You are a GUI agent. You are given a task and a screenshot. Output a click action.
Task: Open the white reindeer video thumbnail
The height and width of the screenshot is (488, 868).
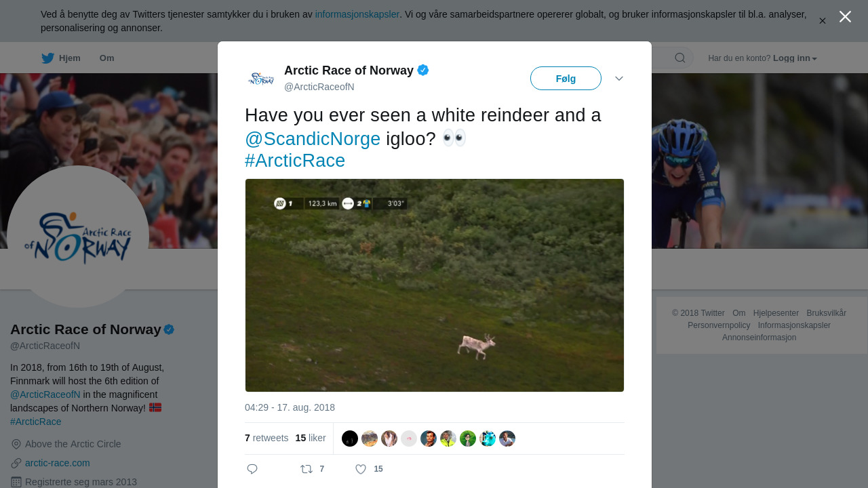435,285
